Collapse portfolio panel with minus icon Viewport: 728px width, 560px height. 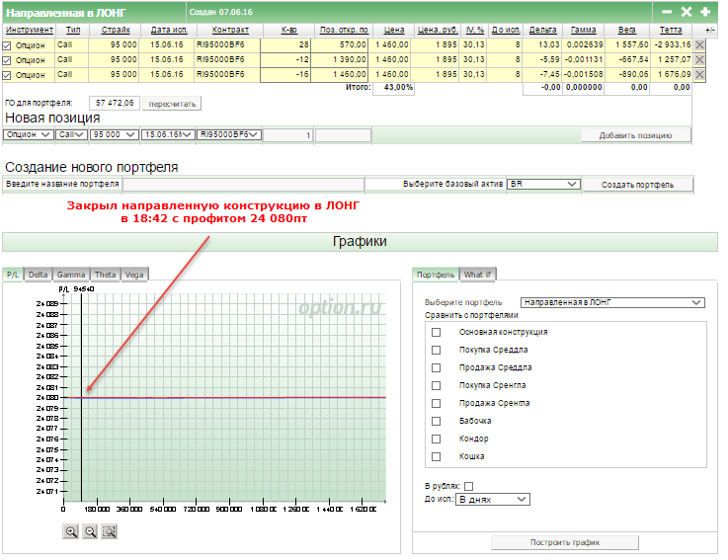[x=667, y=12]
